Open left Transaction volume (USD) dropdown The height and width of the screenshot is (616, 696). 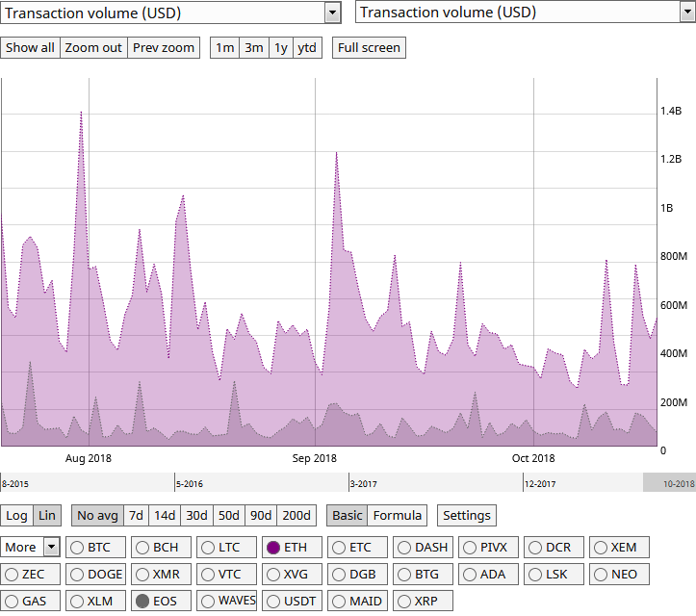click(x=170, y=13)
